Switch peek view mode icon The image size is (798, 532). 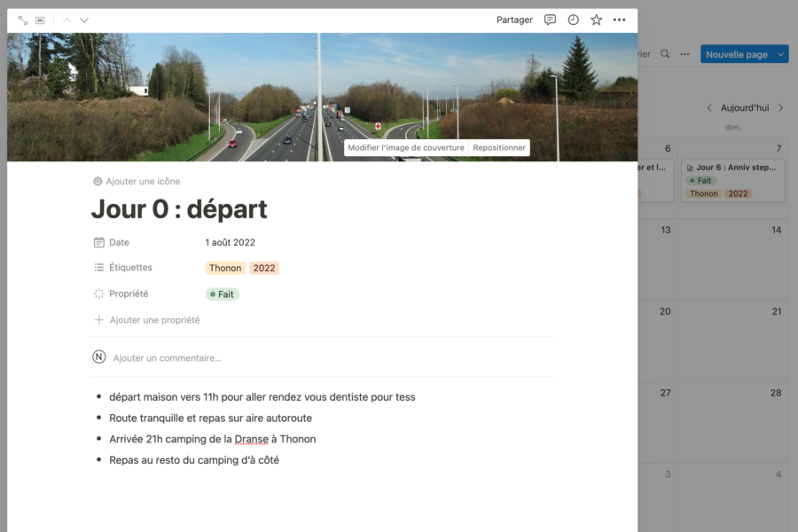(x=40, y=20)
